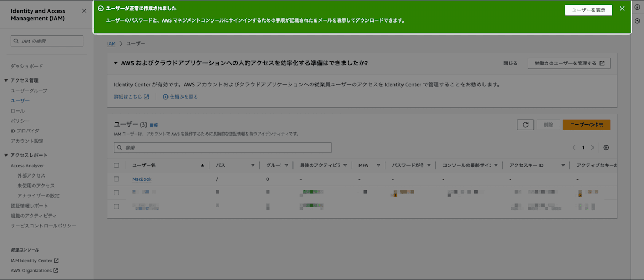
Task: Open 組織のアクティビティ in the sidebar
Action: (34, 216)
